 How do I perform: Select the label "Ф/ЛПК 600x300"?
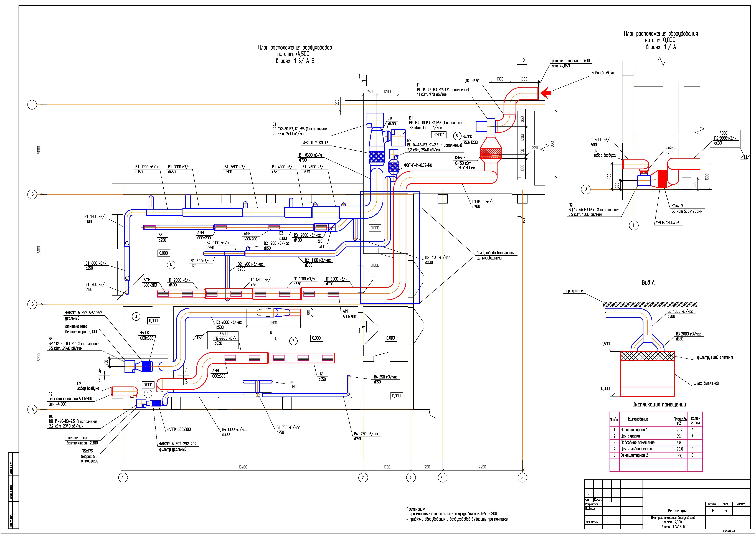click(x=179, y=429)
